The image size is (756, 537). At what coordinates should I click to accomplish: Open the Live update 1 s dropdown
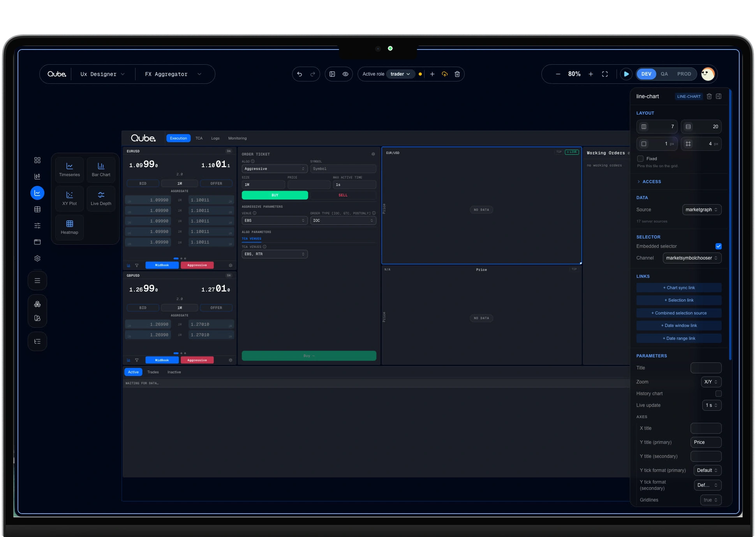(x=712, y=405)
